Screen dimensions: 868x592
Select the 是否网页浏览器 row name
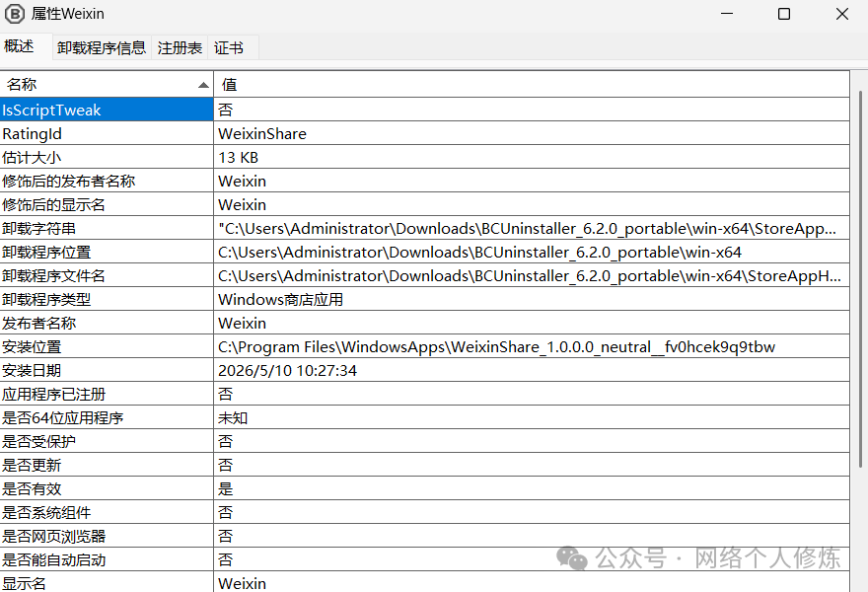tap(107, 536)
